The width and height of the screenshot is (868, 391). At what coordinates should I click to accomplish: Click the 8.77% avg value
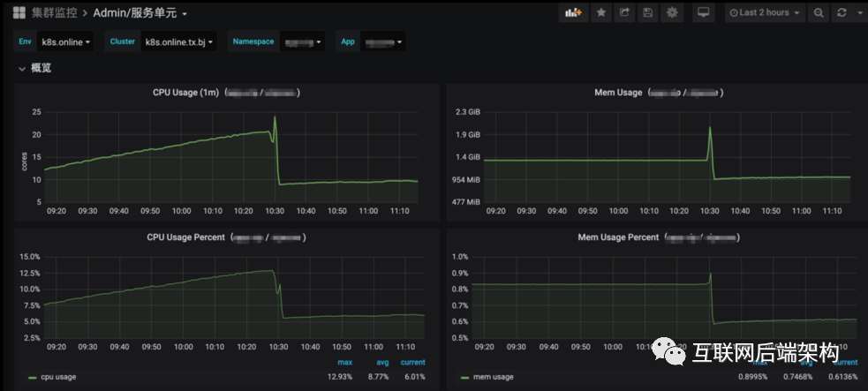point(379,377)
